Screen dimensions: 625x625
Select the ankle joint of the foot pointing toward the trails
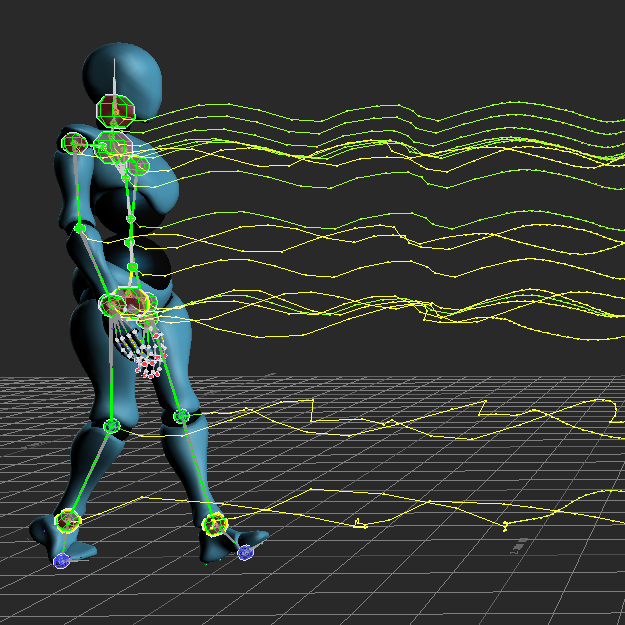(215, 525)
